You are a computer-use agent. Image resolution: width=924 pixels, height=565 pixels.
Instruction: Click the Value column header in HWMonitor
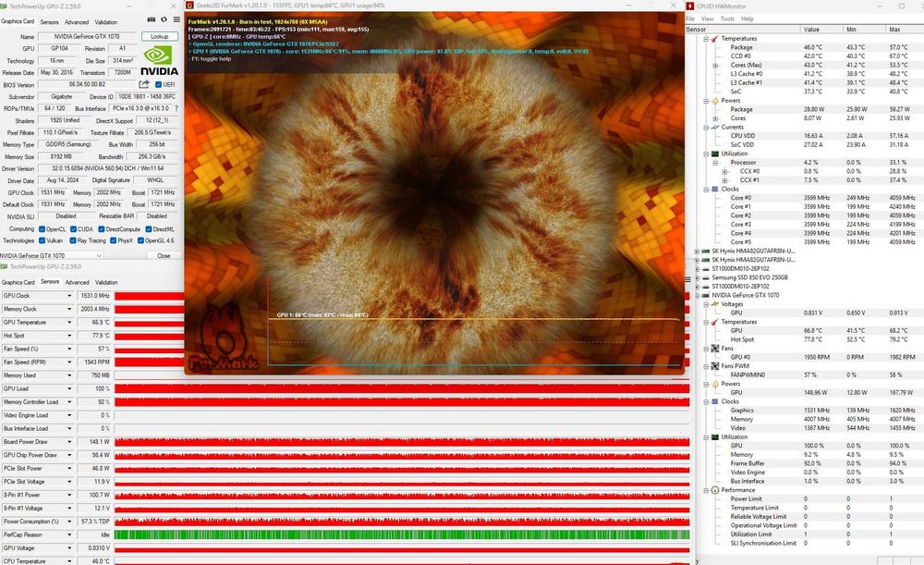tap(822, 29)
